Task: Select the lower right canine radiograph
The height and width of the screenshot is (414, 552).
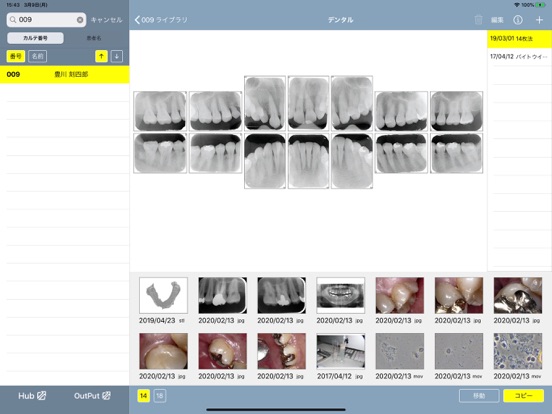Action: tap(352, 161)
